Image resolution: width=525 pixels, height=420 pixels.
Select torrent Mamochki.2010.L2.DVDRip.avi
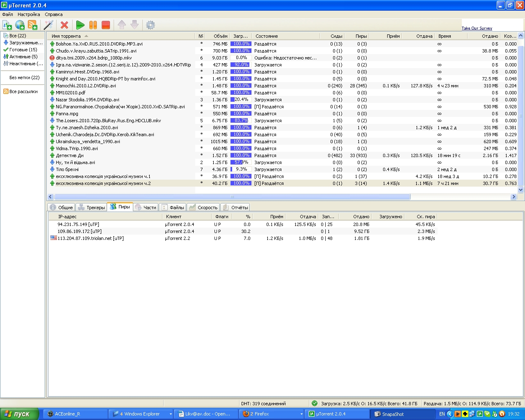click(x=283, y=86)
